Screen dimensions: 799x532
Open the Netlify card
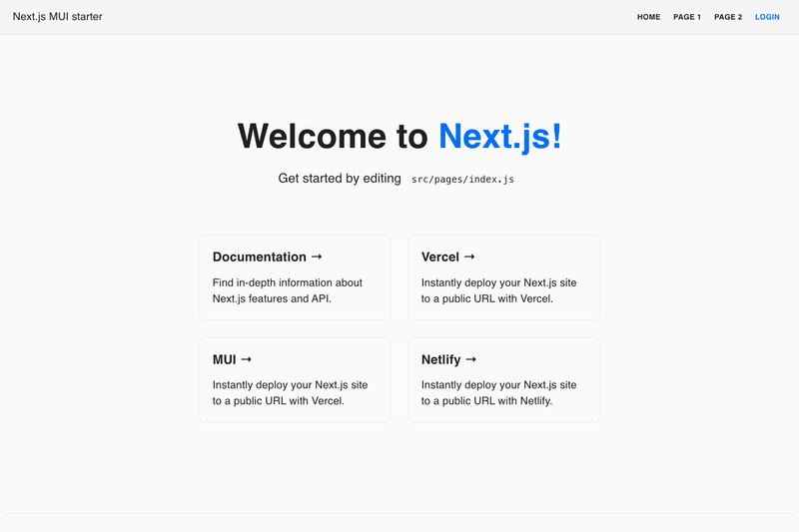point(503,379)
